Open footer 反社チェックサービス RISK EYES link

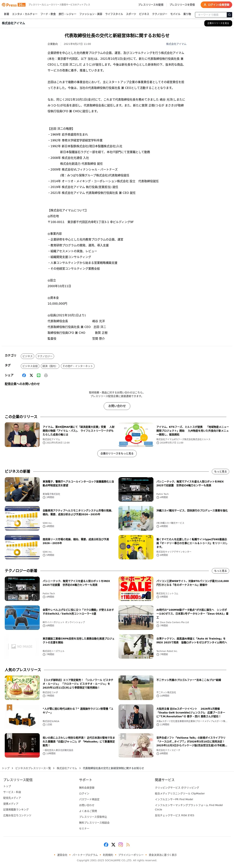click(x=174, y=815)
